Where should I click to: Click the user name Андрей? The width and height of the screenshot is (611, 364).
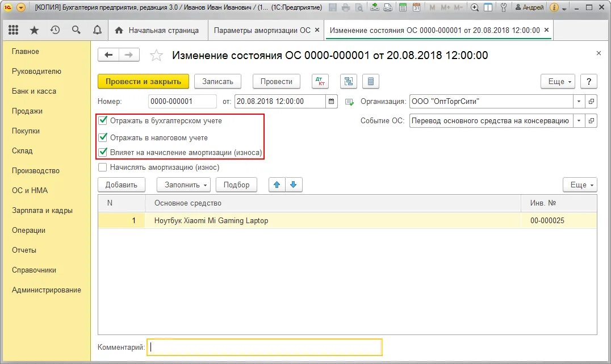[x=530, y=7]
